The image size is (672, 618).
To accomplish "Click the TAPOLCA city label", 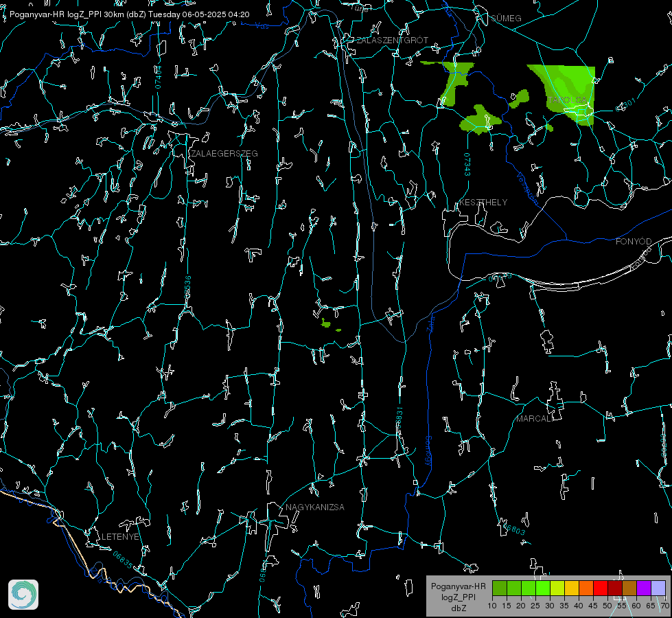I will click(568, 100).
